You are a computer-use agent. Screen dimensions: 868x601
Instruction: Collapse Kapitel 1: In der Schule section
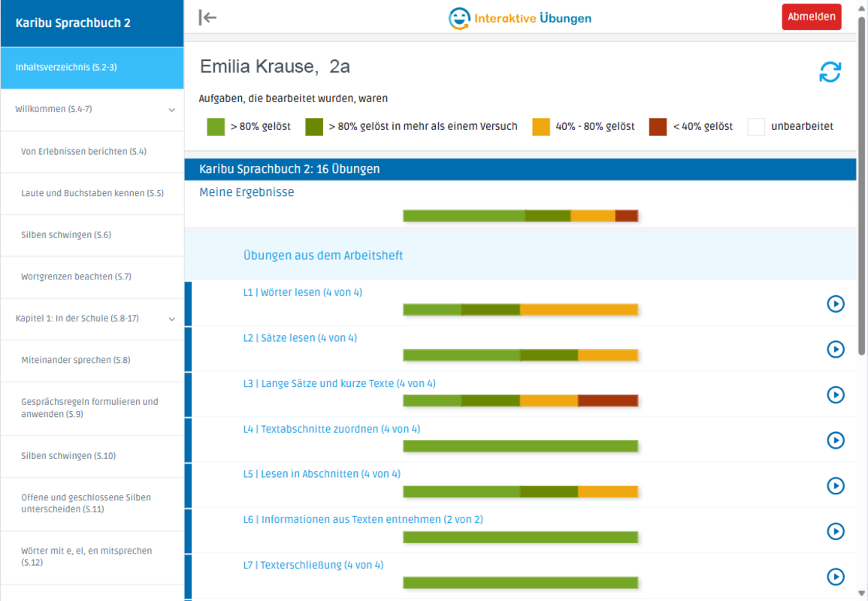click(x=171, y=319)
